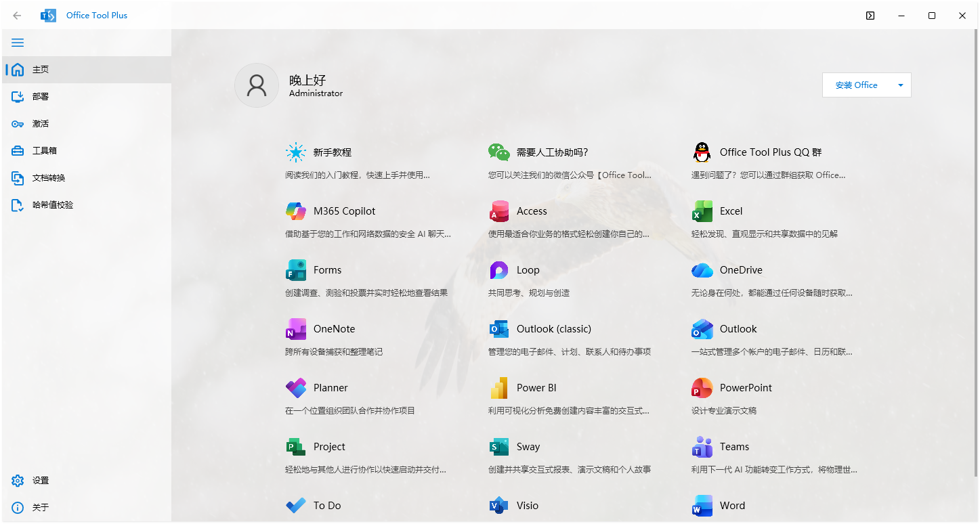Click the Administrator avatar
The image size is (980, 524).
[257, 85]
